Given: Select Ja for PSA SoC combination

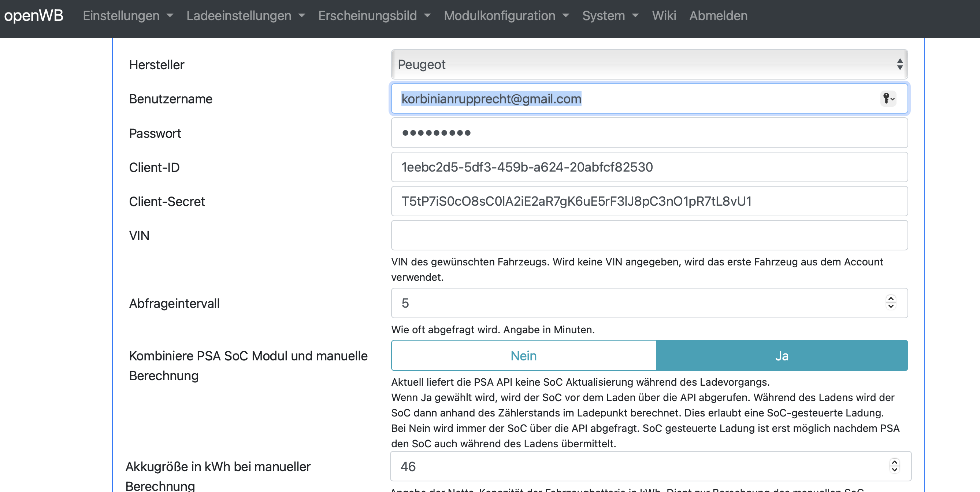Looking at the screenshot, I should [782, 356].
